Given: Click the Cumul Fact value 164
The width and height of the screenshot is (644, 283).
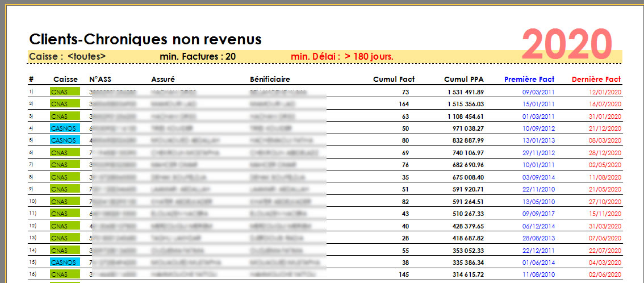Looking at the screenshot, I should (x=404, y=104).
